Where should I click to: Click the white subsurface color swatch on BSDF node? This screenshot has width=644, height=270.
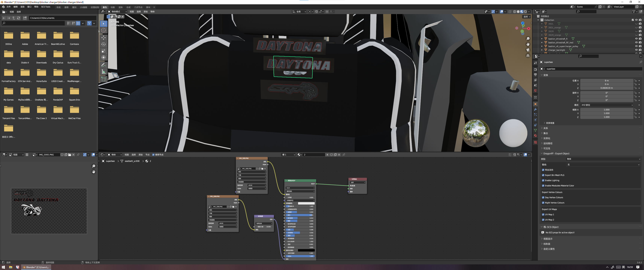click(x=306, y=203)
